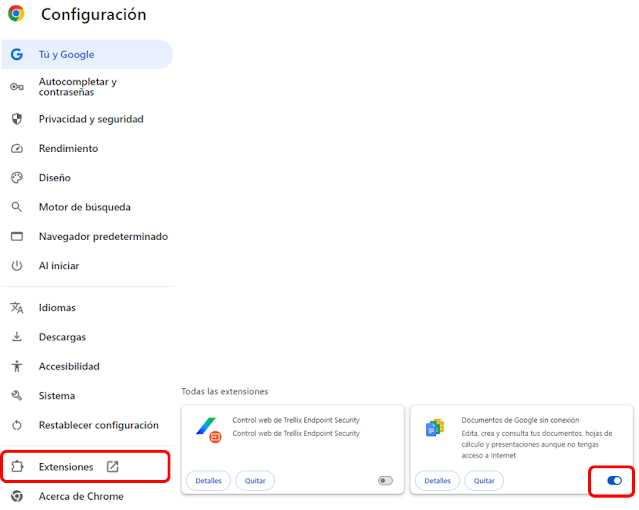
Task: Enable the Trellix Endpoint Security toggle
Action: click(385, 481)
